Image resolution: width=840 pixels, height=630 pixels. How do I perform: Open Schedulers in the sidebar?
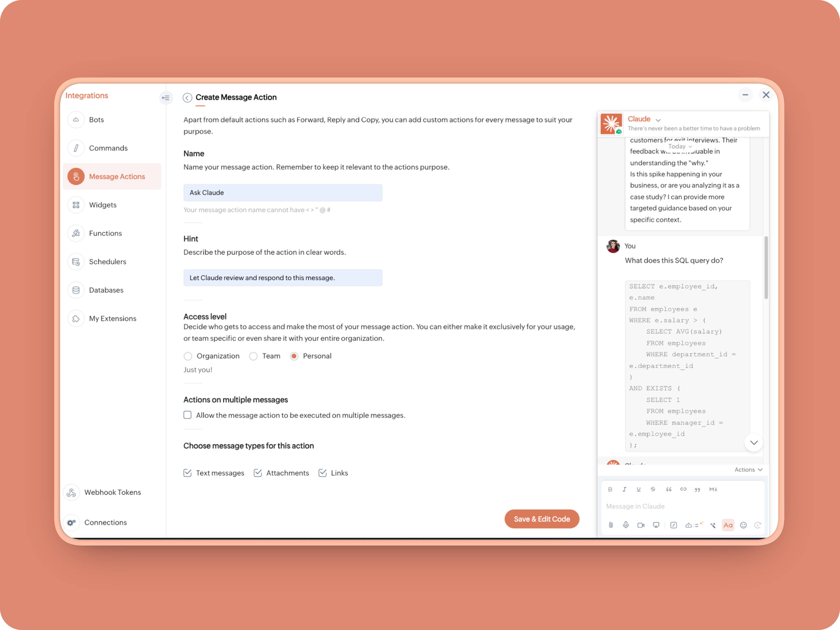tap(107, 262)
